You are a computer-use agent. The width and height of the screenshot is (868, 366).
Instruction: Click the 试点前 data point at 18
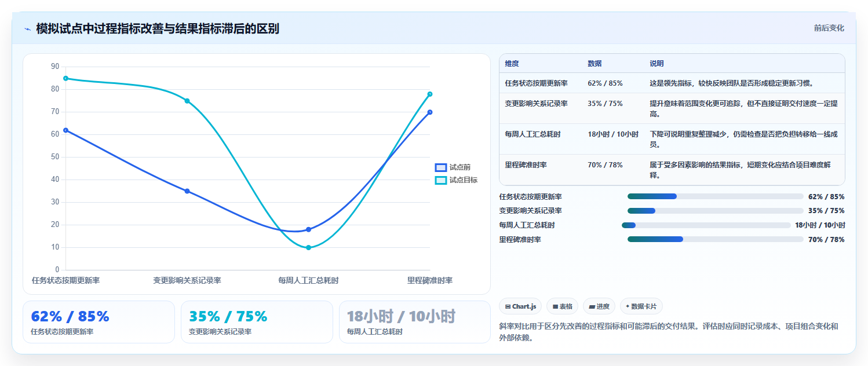[308, 229]
